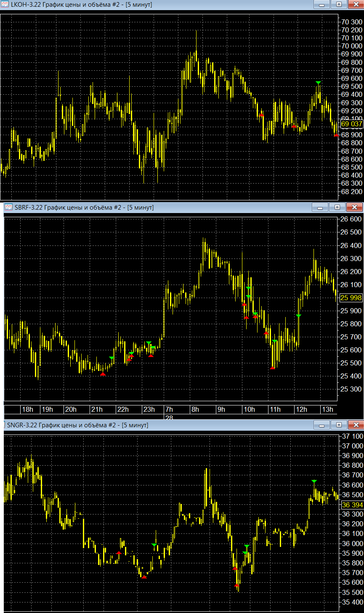The height and width of the screenshot is (613, 364).
Task: Maximize the LKOH-3.22 chart window
Action: 339,5
